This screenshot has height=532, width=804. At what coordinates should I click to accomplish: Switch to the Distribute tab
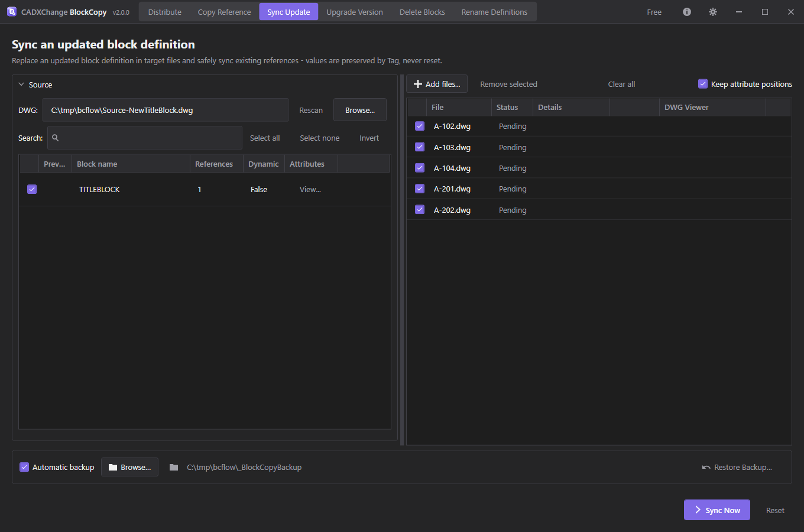(x=165, y=12)
